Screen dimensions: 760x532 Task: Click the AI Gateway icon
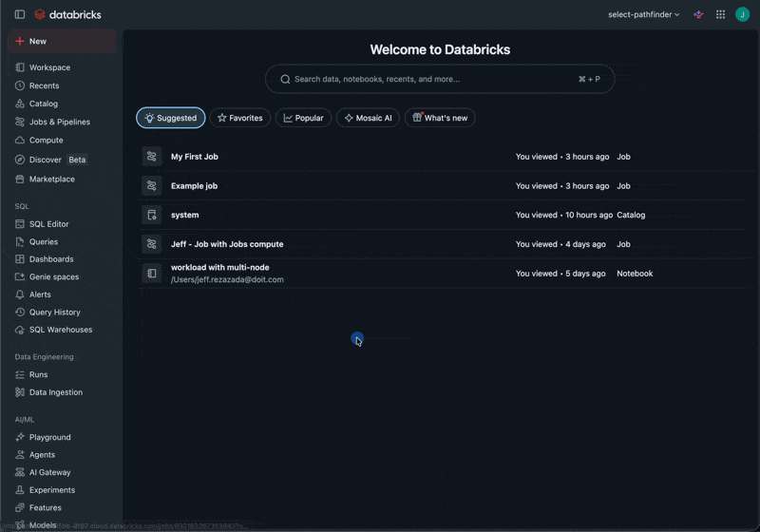pos(20,472)
